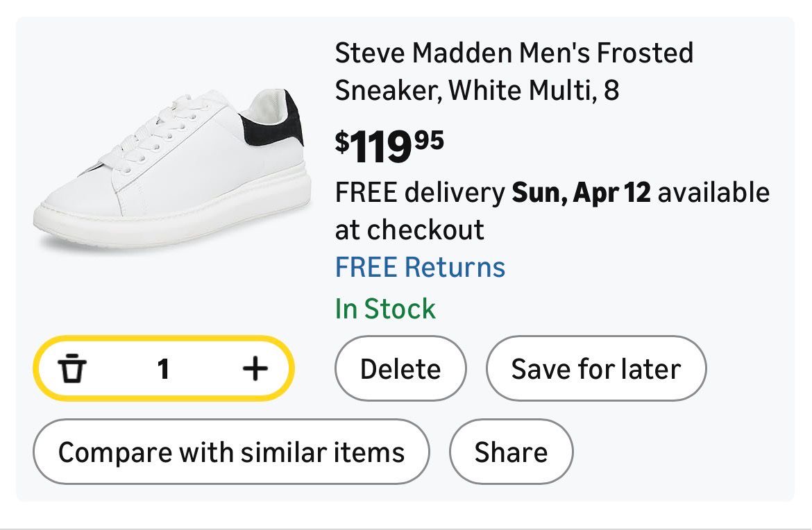This screenshot has width=812, height=530.
Task: Click the FREE delivery text
Action: 420,192
